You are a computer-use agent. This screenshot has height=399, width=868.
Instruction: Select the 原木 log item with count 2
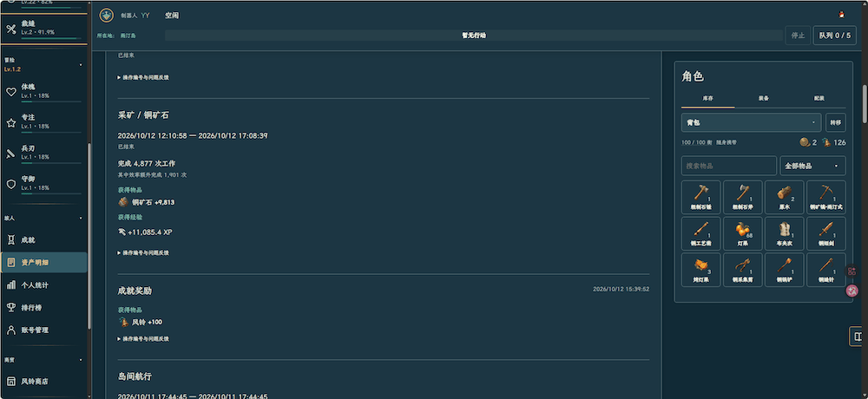785,197
